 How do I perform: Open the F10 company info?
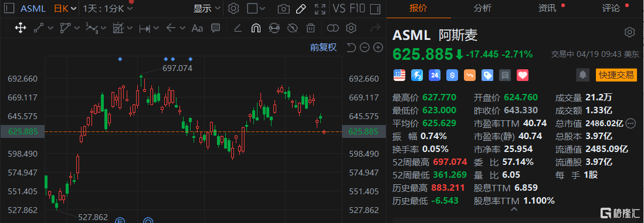coord(357,8)
